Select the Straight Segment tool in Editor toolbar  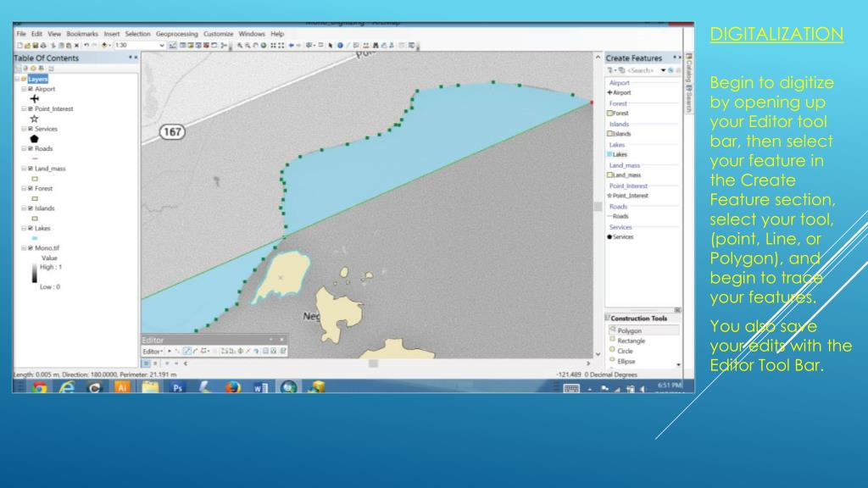point(187,351)
